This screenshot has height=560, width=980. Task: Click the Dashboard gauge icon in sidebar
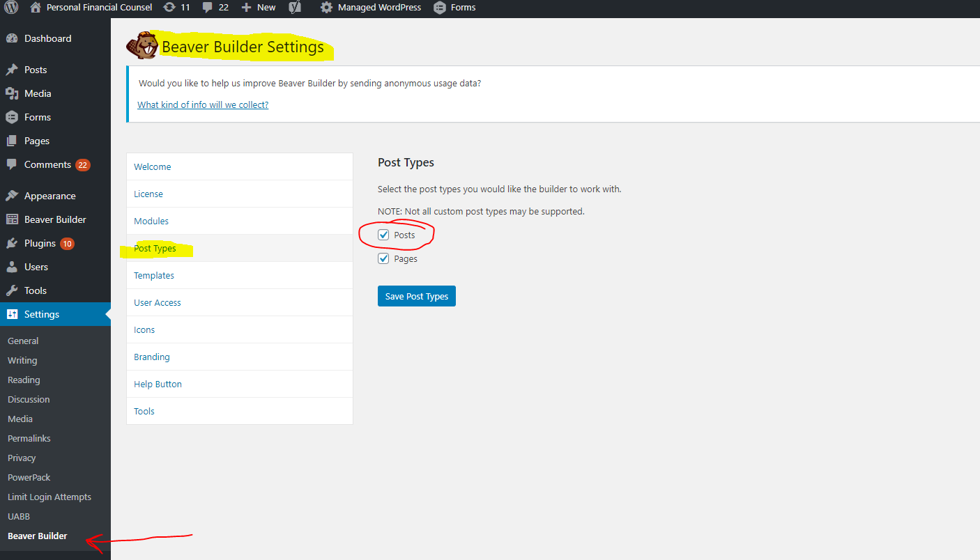(x=12, y=38)
